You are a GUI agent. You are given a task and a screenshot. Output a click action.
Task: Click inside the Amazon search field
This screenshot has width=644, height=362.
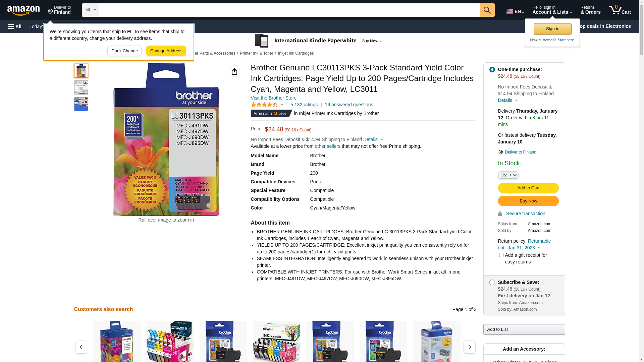pos(289,10)
